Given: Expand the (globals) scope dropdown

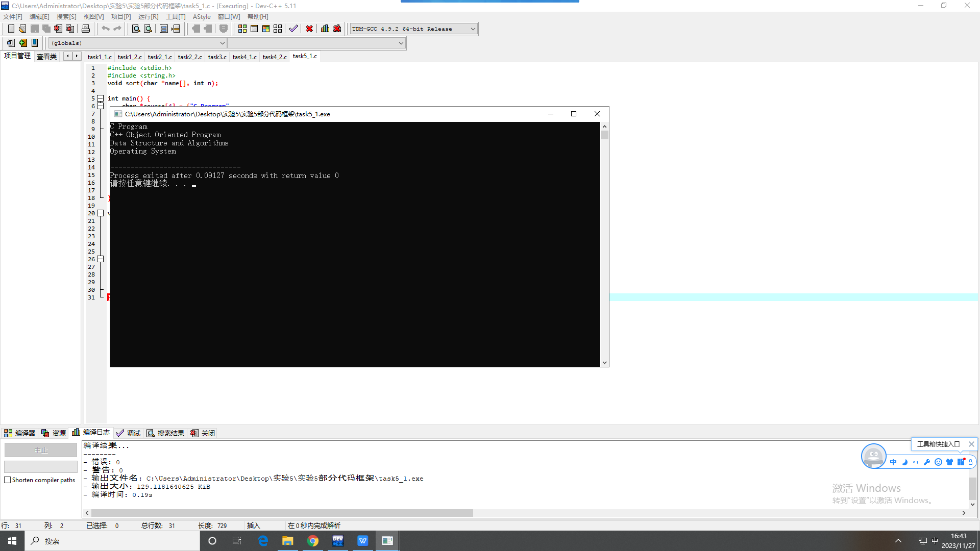Looking at the screenshot, I should tap(222, 43).
